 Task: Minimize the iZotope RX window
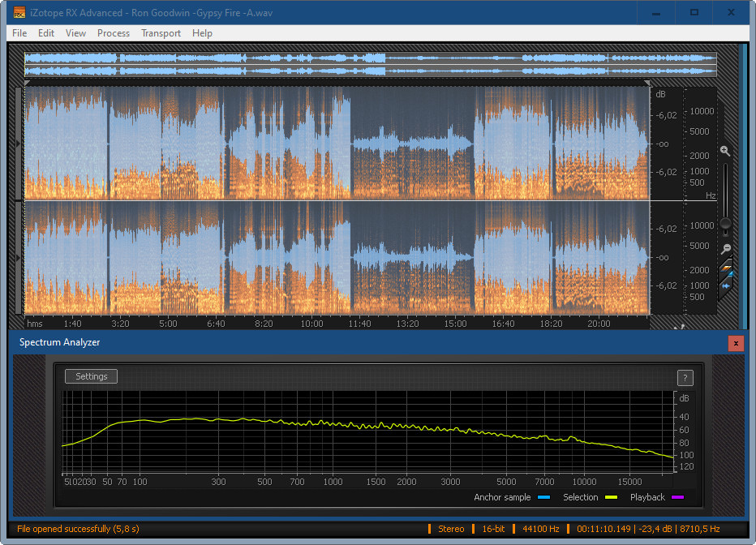[655, 12]
